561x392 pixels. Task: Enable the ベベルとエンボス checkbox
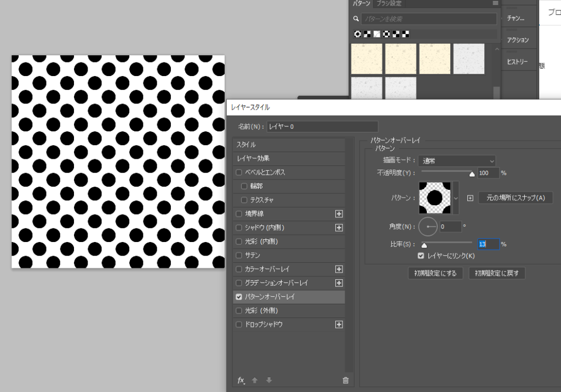238,172
